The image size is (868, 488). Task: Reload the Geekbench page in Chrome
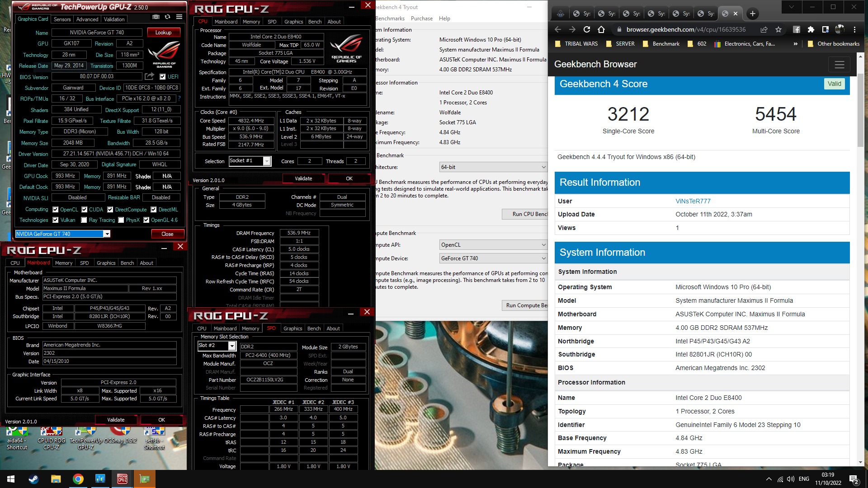(587, 29)
